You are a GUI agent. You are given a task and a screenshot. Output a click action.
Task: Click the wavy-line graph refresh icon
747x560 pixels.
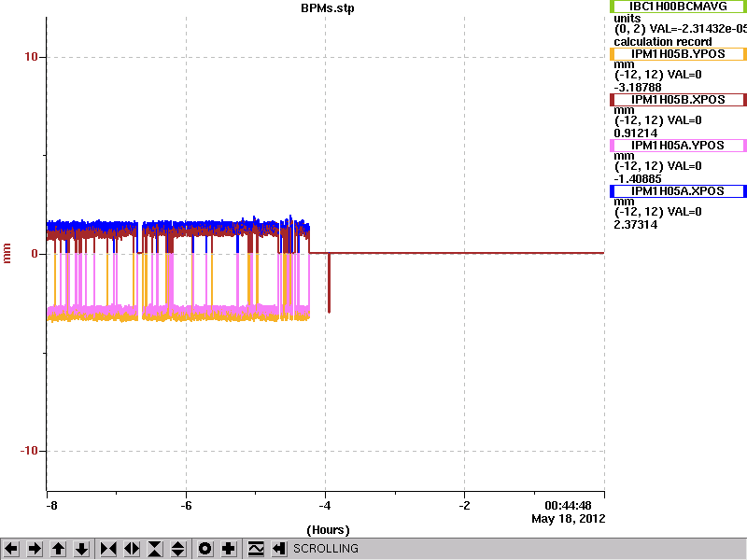tap(256, 549)
